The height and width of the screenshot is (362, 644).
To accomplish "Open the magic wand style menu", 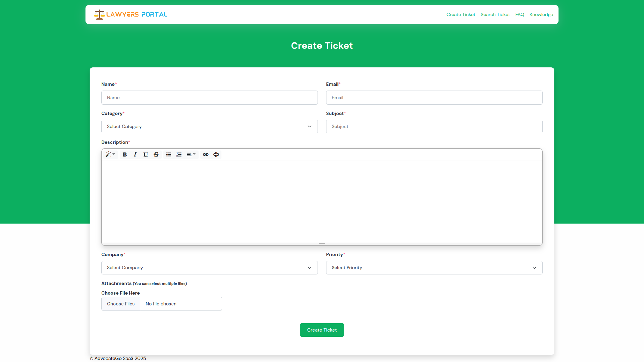I will tap(110, 154).
